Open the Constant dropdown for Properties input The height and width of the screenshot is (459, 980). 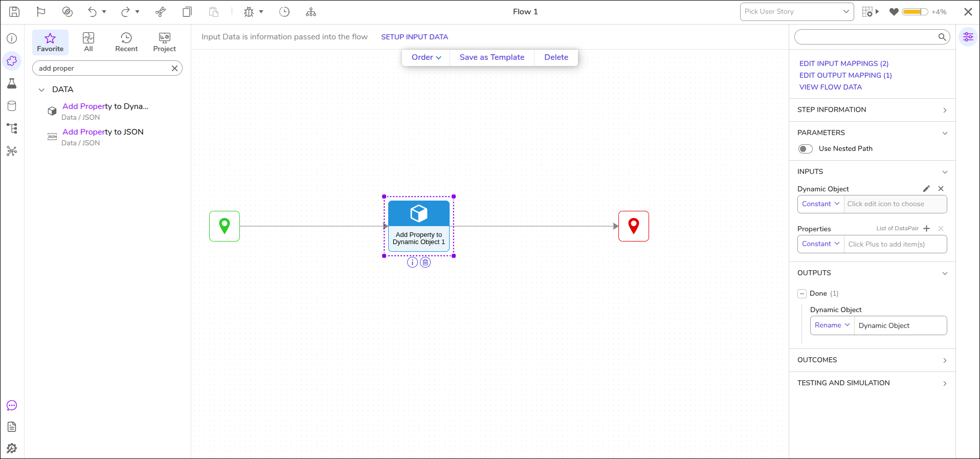point(820,244)
